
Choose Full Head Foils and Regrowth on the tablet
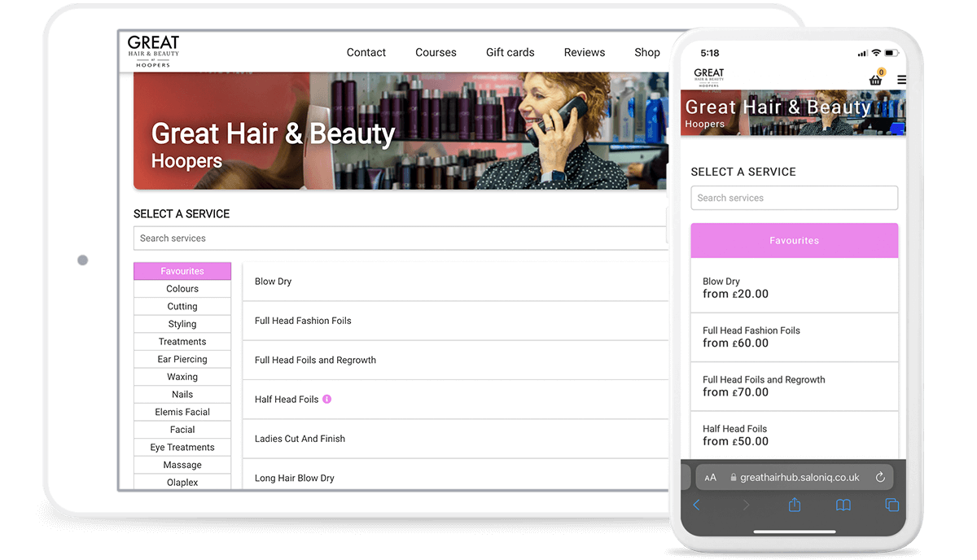pyautogui.click(x=455, y=360)
